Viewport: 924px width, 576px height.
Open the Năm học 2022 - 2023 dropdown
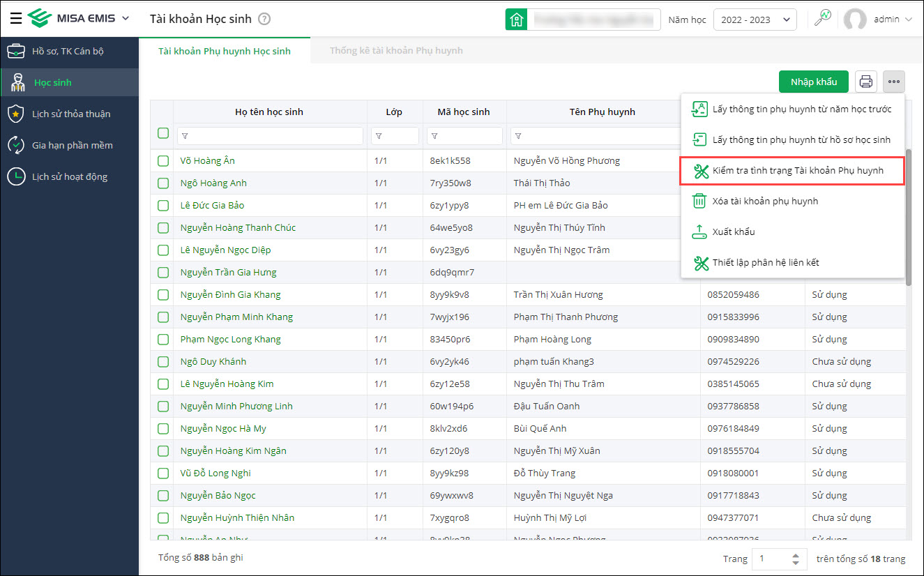pos(755,20)
